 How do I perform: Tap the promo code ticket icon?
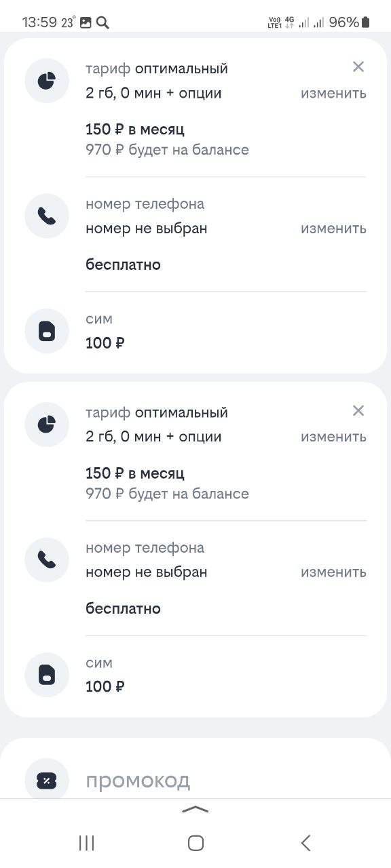(47, 780)
